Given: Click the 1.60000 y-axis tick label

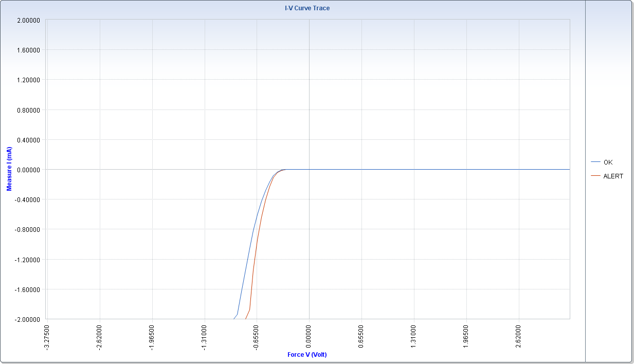Looking at the screenshot, I should tap(29, 50).
